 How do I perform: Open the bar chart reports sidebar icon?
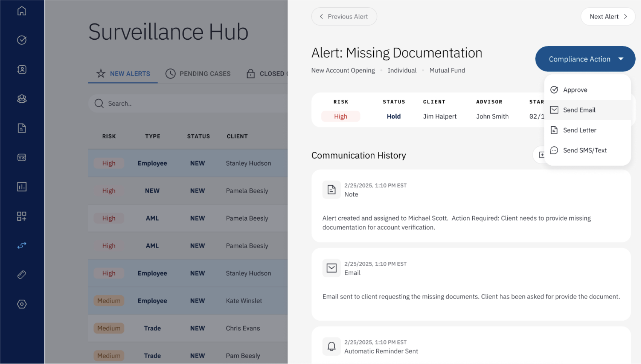click(x=22, y=187)
